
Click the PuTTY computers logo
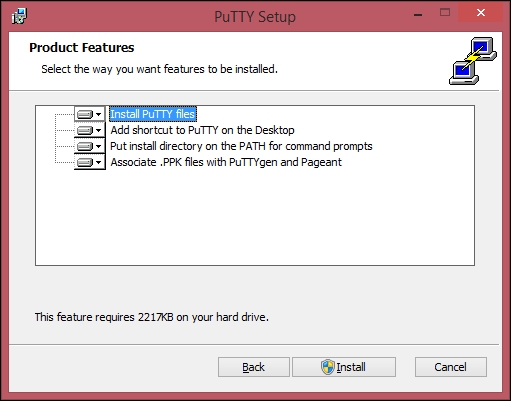(473, 61)
